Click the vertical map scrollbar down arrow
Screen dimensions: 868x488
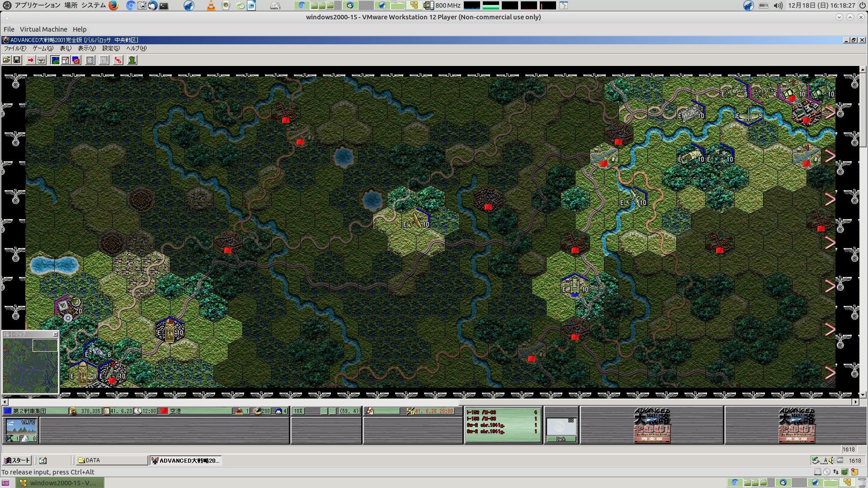point(863,394)
